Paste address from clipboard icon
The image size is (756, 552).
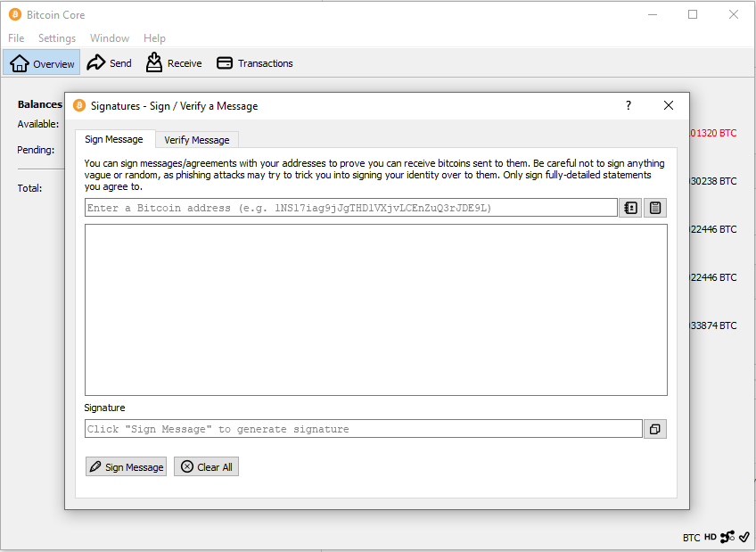(x=654, y=208)
